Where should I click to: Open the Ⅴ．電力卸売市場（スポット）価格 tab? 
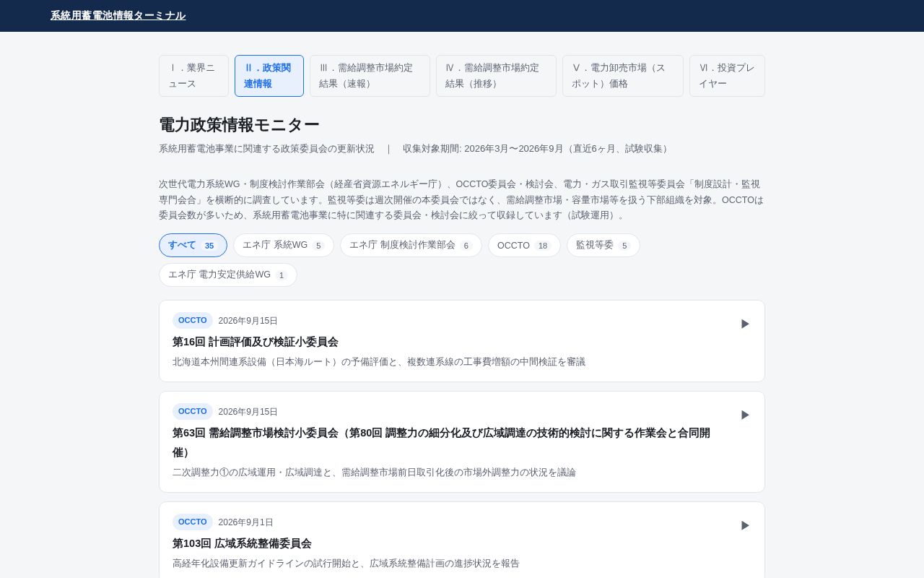click(623, 76)
